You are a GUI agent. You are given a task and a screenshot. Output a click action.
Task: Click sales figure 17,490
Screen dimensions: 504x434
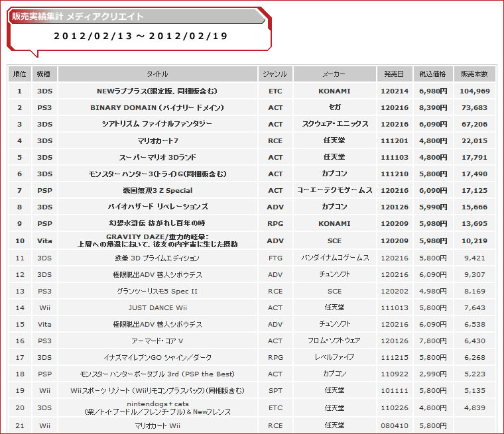tap(474, 174)
